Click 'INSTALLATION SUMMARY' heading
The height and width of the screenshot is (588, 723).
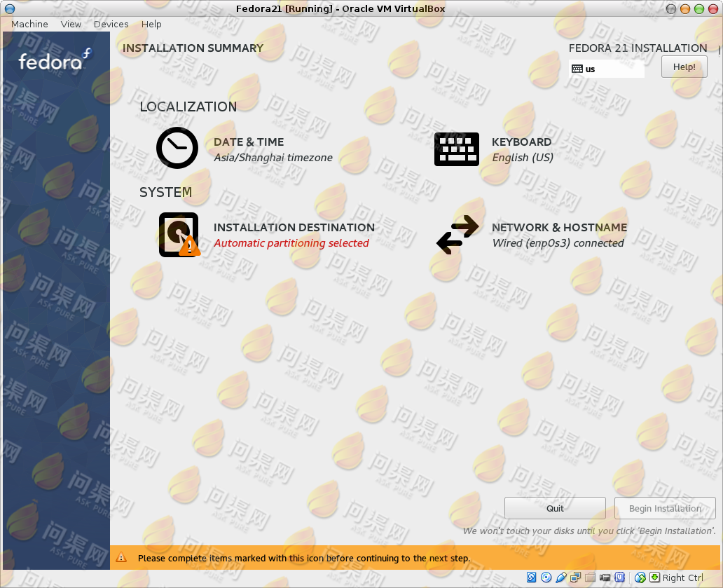click(x=193, y=48)
